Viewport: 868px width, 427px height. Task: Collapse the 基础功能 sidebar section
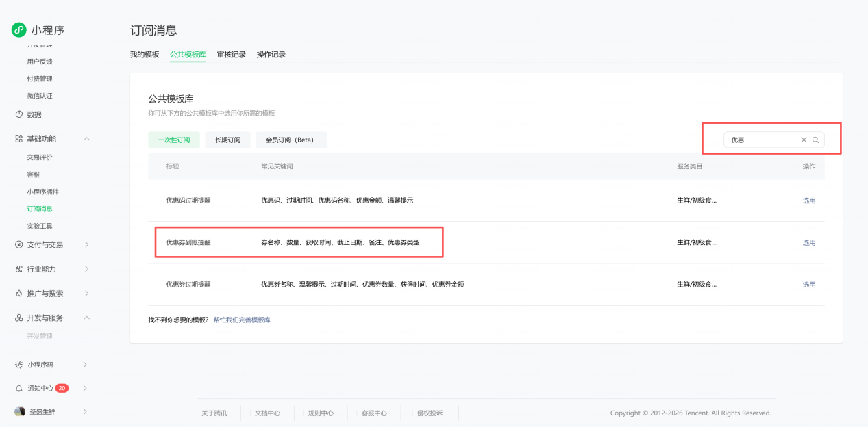pos(86,139)
